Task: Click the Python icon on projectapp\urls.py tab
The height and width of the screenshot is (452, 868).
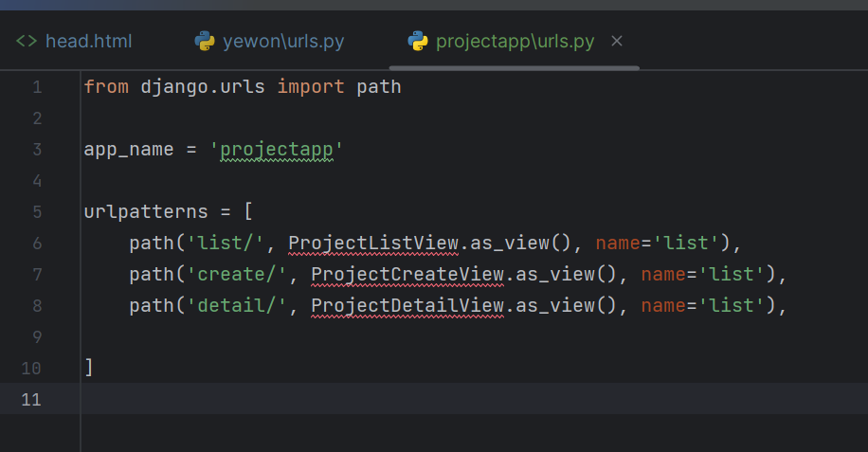Action: click(x=418, y=41)
